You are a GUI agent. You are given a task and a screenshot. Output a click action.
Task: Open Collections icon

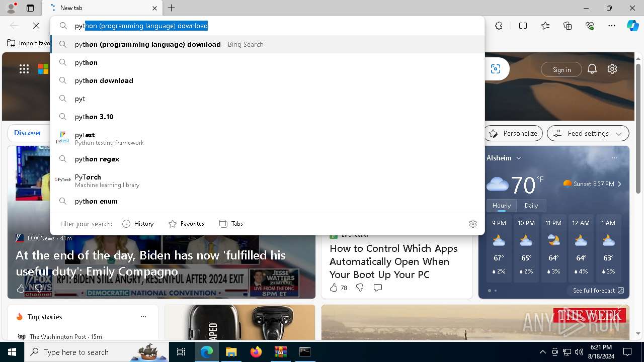click(568, 26)
